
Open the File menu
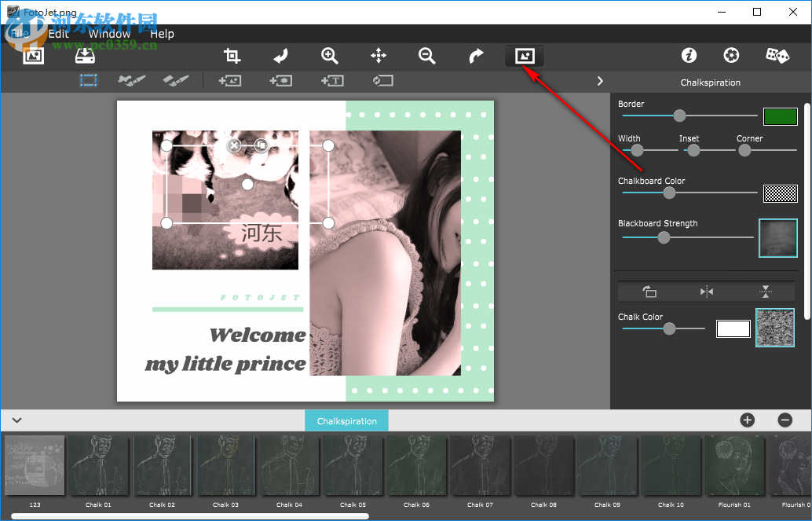coord(20,34)
